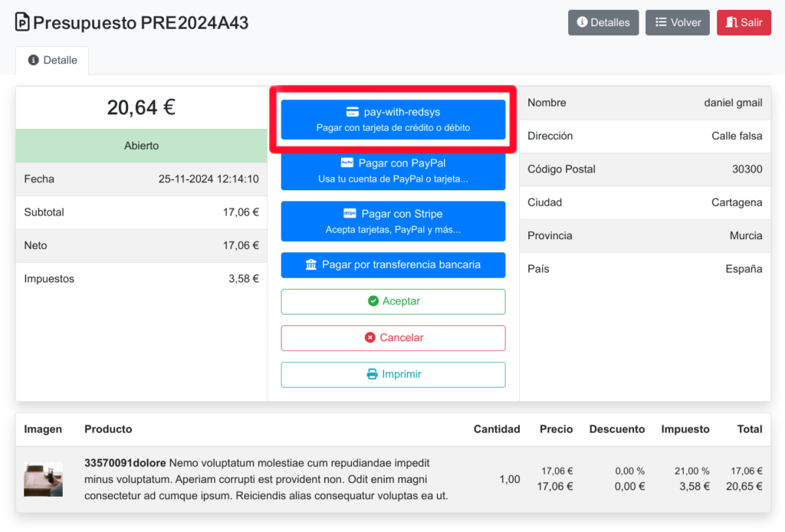Click the list icon on Volver button
Image resolution: width=785 pixels, height=532 pixels.
click(660, 22)
